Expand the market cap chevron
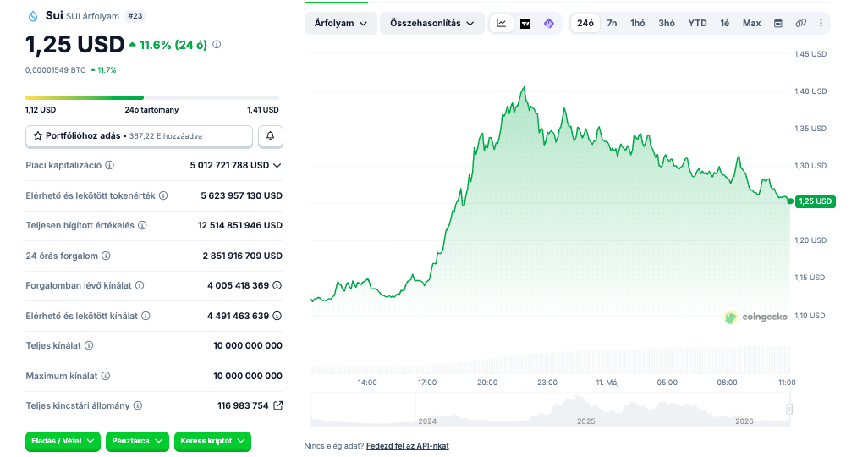This screenshot has width=868, height=457. coord(277,165)
